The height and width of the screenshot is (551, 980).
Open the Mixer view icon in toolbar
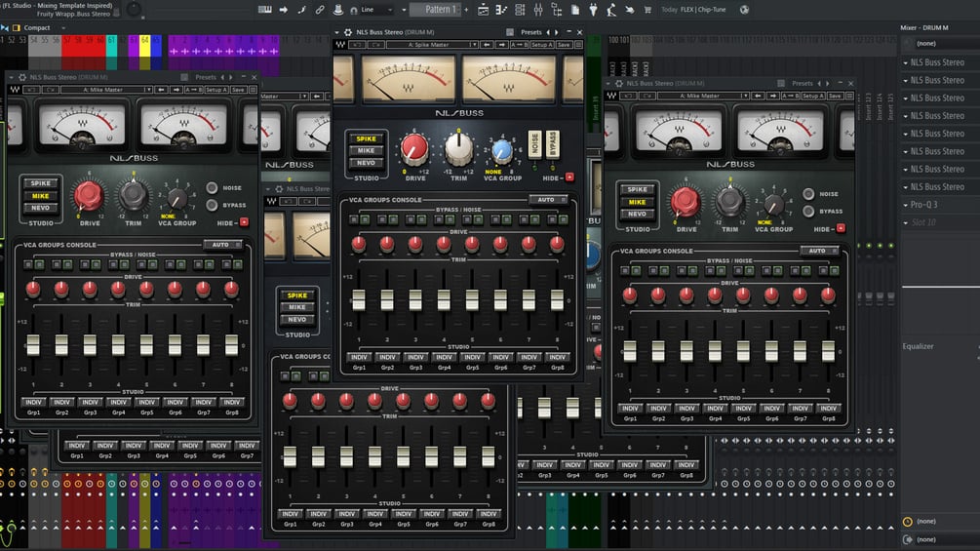tap(538, 10)
